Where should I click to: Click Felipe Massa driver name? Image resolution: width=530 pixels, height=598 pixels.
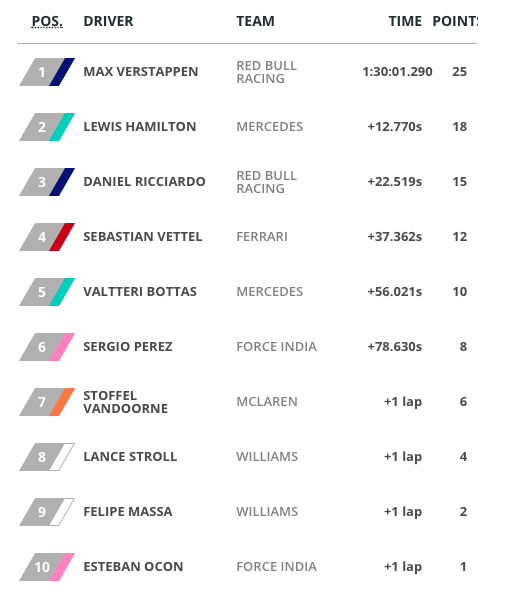[x=128, y=512]
